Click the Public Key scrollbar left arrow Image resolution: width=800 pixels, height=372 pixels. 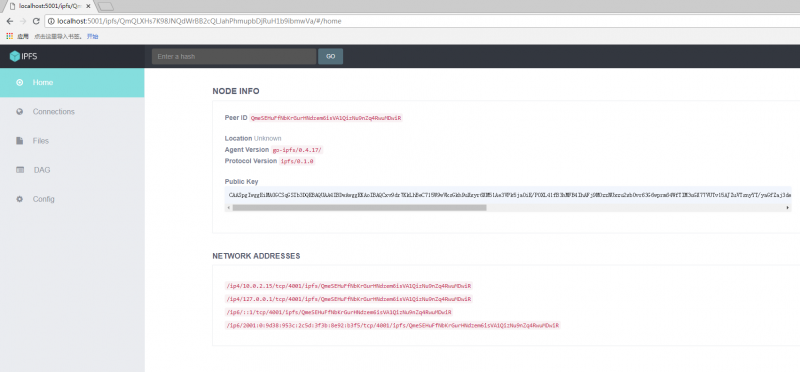pos(228,208)
